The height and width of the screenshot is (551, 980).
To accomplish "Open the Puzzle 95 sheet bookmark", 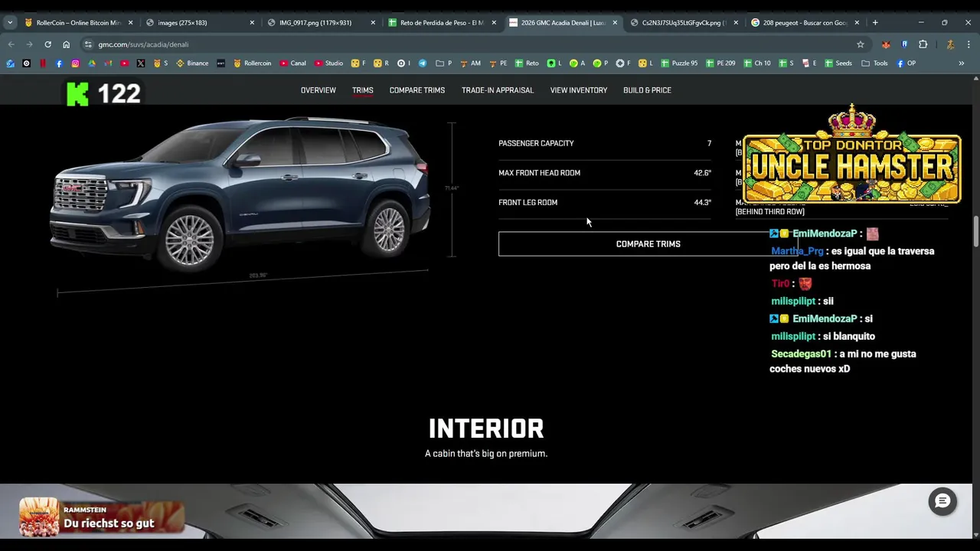I will pos(679,64).
